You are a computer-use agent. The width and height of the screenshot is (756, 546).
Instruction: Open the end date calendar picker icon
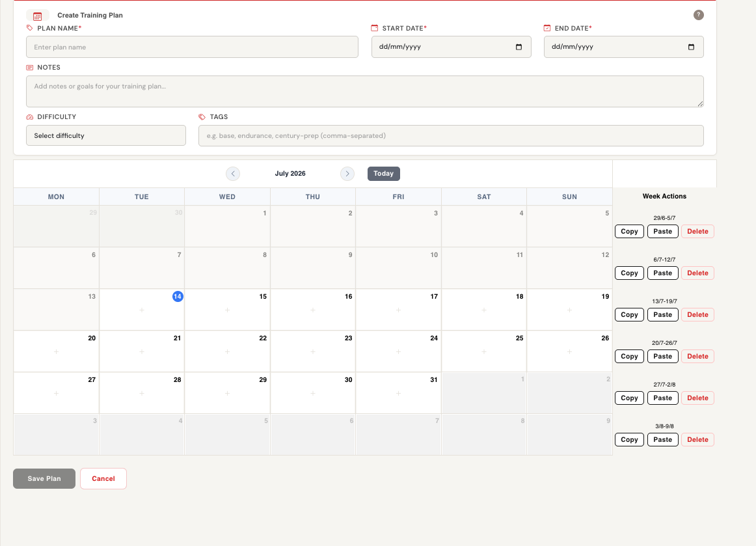691,47
